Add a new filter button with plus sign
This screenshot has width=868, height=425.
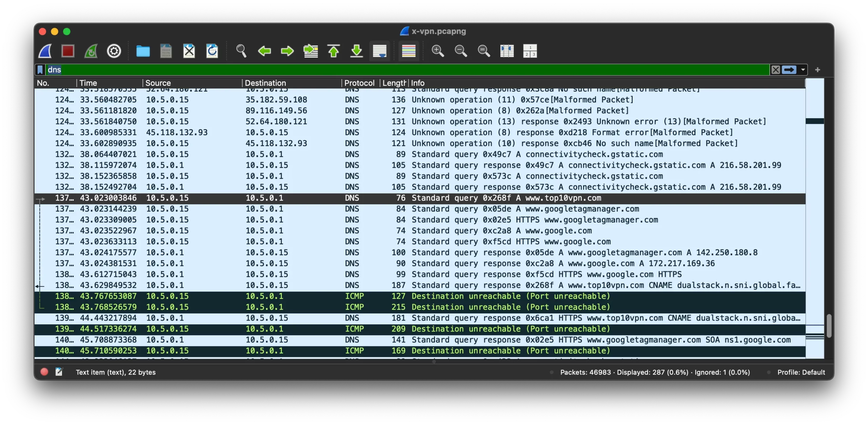tap(818, 69)
